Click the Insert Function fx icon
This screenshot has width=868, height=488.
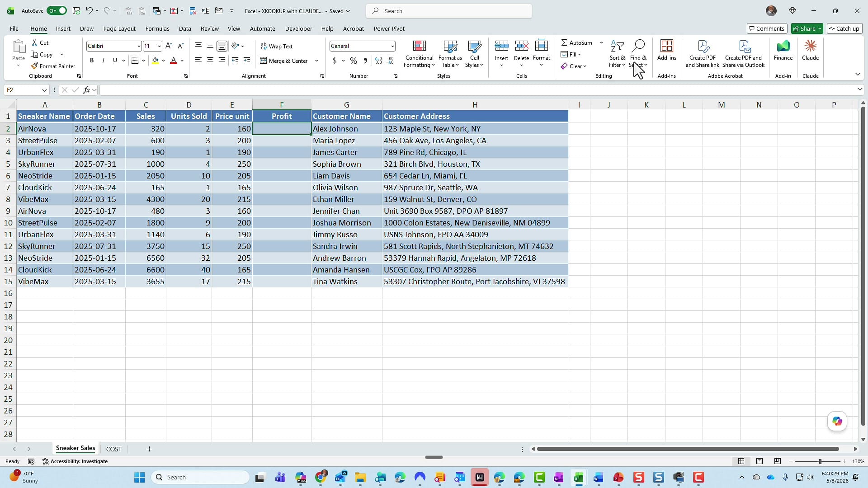tap(86, 90)
